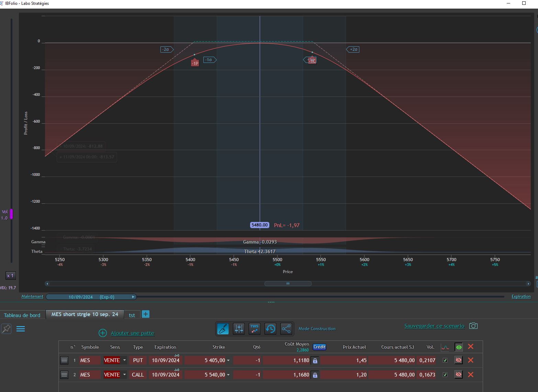Toggle the checkbox on the PUT leg row
The image size is (538, 392).
click(445, 360)
